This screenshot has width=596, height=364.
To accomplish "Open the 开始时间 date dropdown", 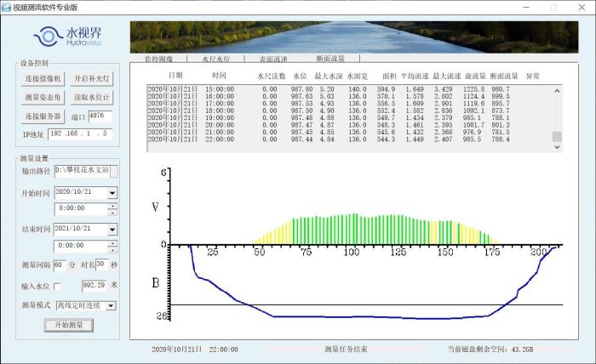I will [112, 193].
